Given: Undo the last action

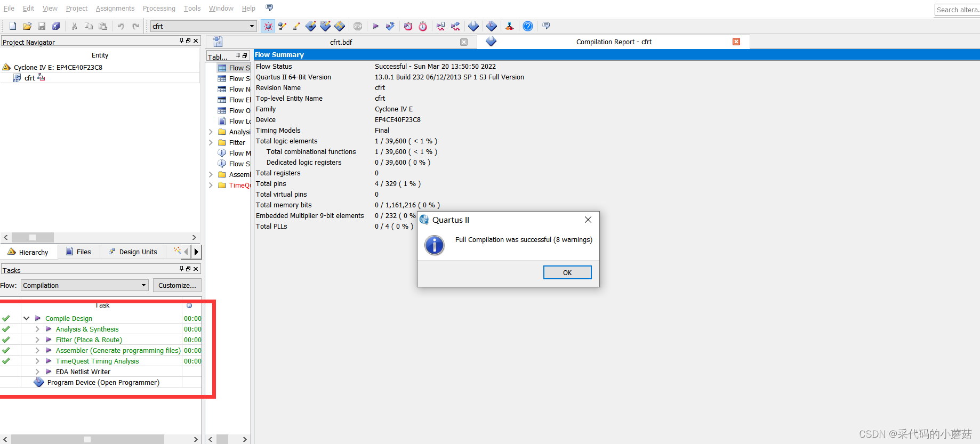Looking at the screenshot, I should pos(121,26).
